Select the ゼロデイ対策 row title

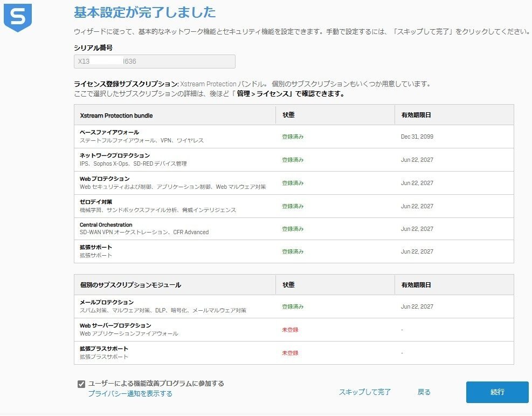click(96, 202)
